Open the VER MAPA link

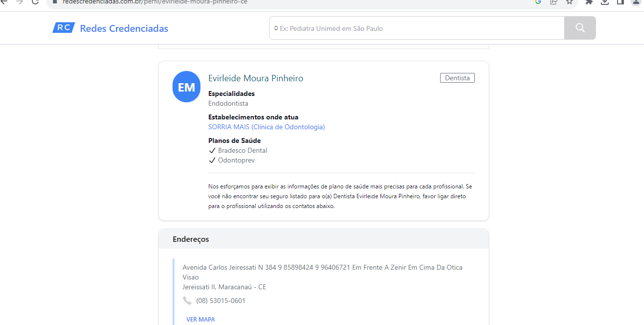pyautogui.click(x=200, y=319)
